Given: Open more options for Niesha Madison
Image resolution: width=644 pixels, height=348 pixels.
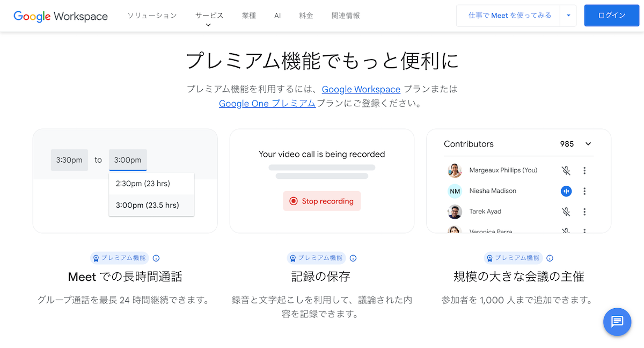Looking at the screenshot, I should [x=584, y=191].
